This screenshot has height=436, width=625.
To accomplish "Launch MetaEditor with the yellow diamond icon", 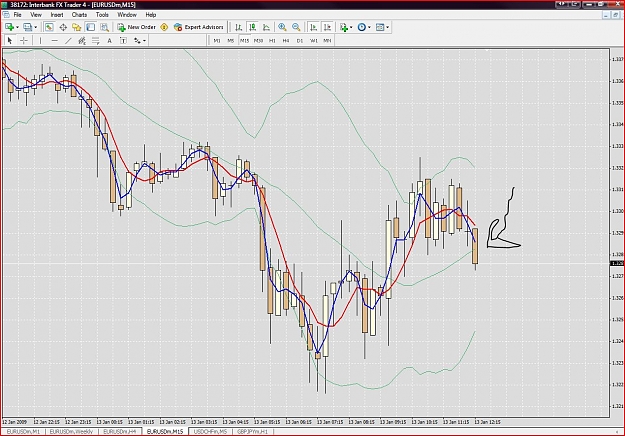I will [164, 27].
